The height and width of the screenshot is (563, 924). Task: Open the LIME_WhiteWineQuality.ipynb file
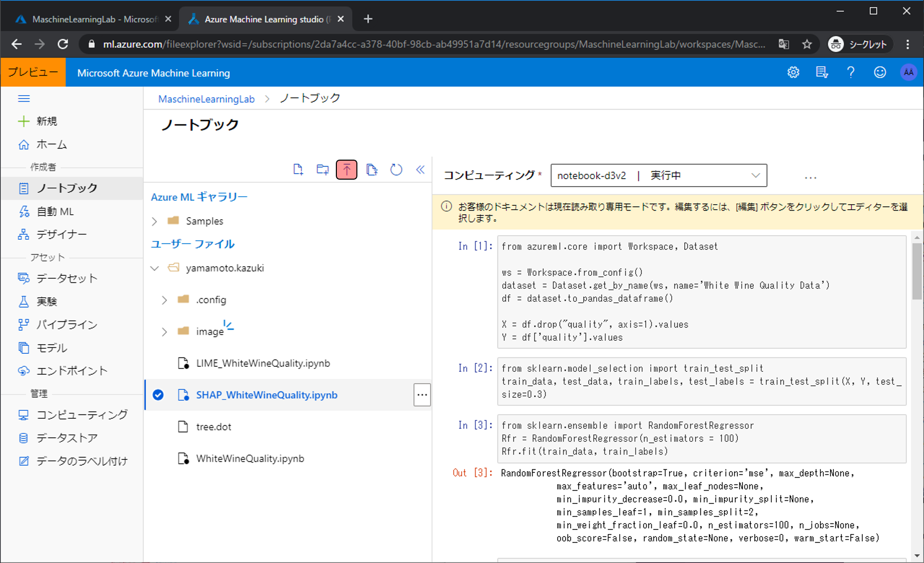point(263,363)
